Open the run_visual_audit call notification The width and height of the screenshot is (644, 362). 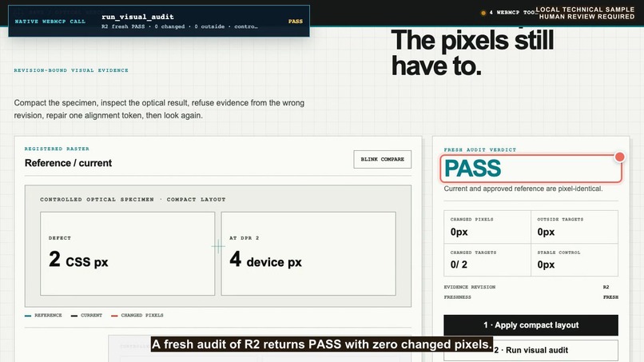[x=159, y=21]
